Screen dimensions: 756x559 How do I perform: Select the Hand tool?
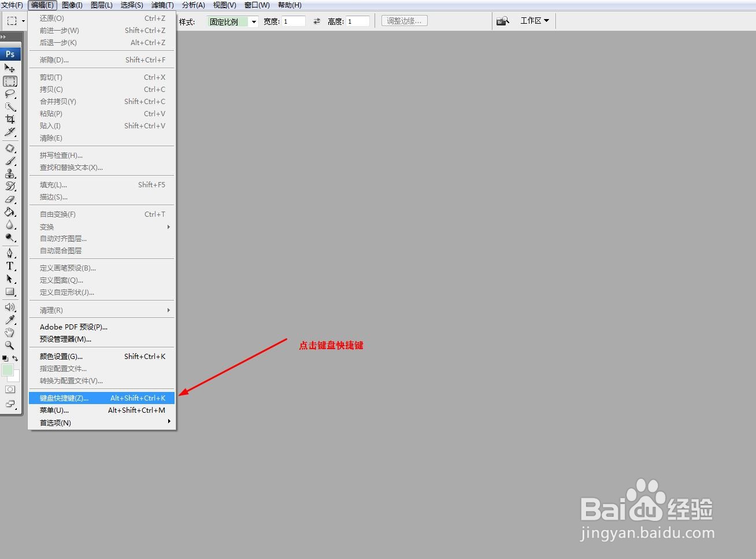click(10, 332)
